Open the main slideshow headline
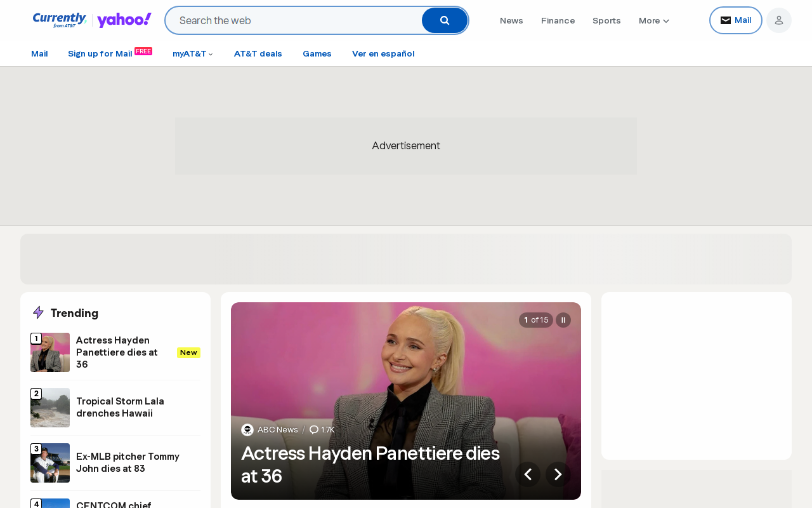812x508 pixels. click(370, 465)
